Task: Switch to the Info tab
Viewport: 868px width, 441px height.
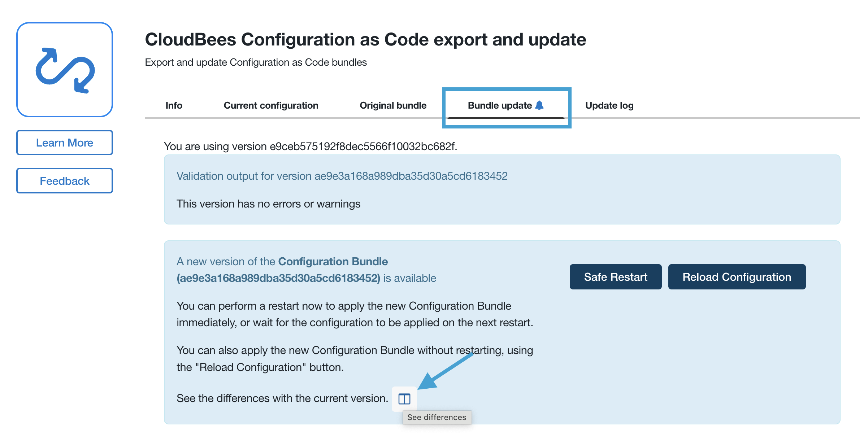Action: [x=174, y=105]
